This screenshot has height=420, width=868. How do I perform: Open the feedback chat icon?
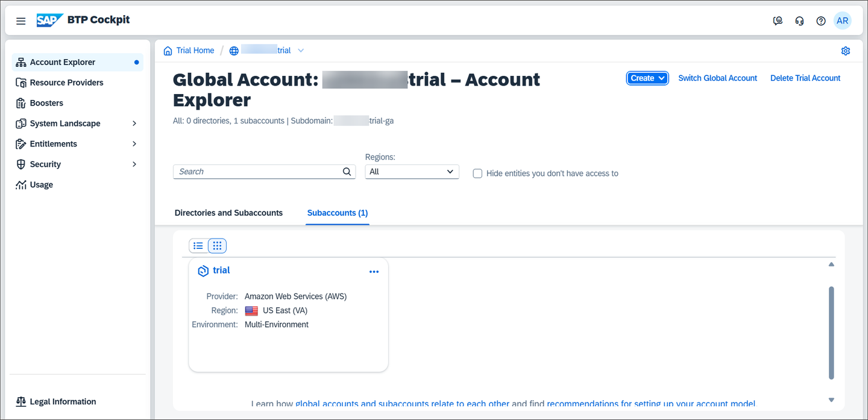click(x=778, y=21)
